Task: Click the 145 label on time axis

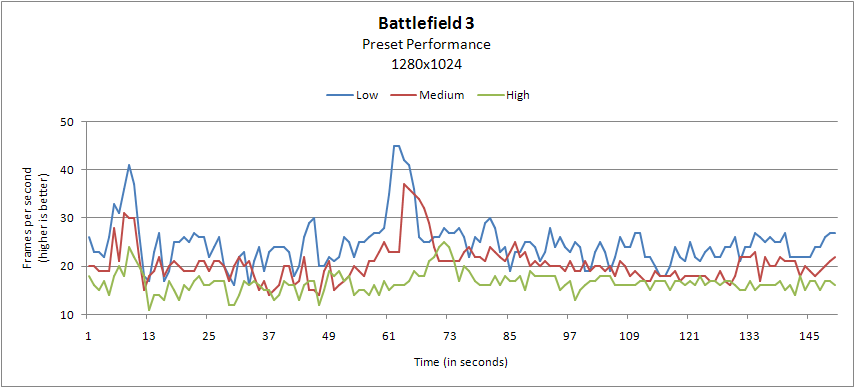Action: [808, 337]
